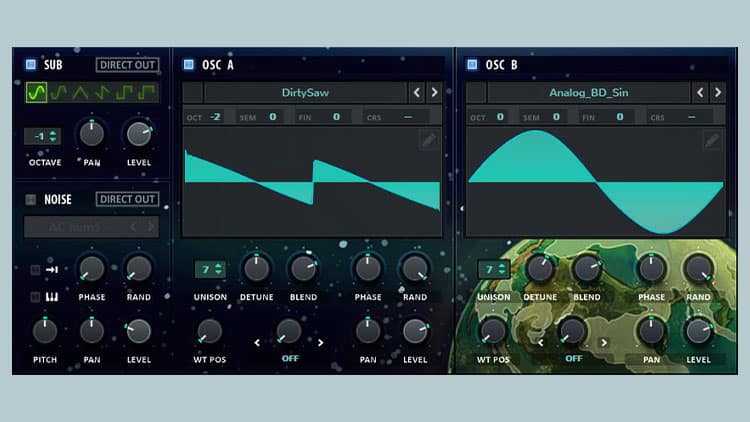Click the noise Rand knob
The width and height of the screenshot is (750, 422).
click(x=139, y=268)
